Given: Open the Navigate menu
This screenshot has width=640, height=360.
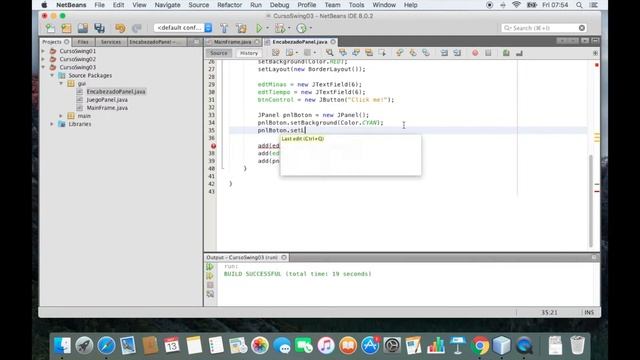Looking at the screenshot, I should click(167, 5).
